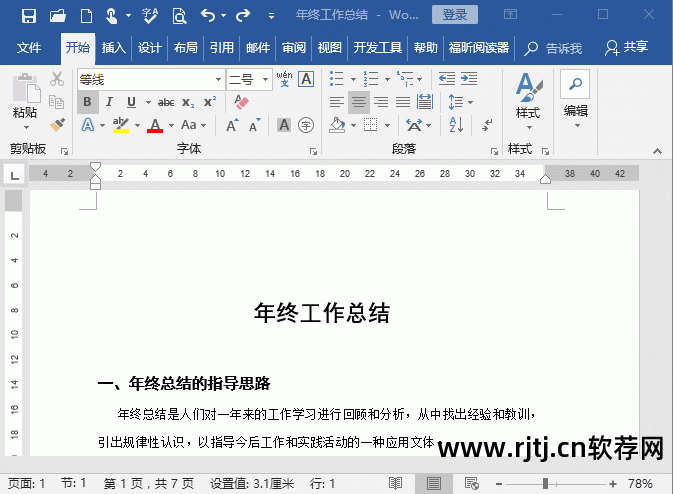Image resolution: width=673 pixels, height=494 pixels.
Task: Toggle character shading (gray A)
Action: (284, 125)
